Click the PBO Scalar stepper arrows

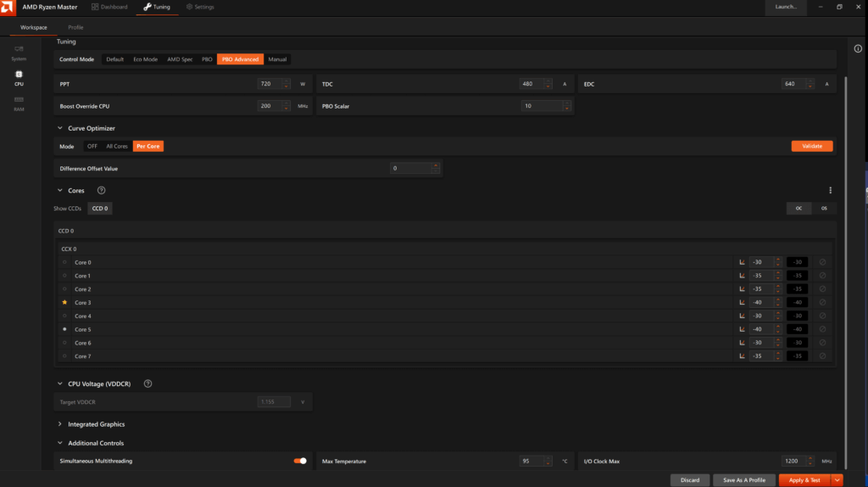click(x=566, y=106)
